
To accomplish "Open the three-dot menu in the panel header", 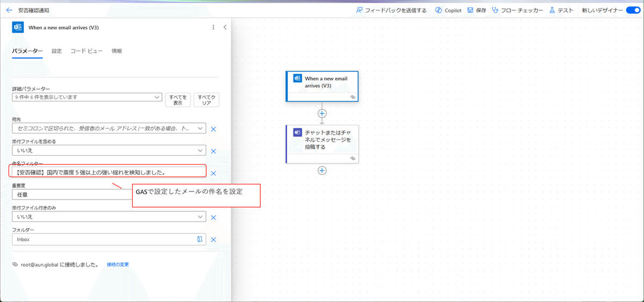I will tap(214, 27).
